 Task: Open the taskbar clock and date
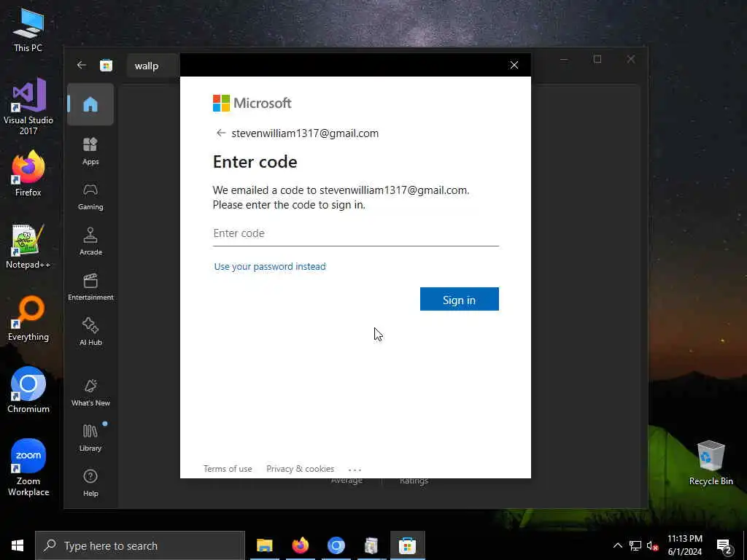(684, 545)
